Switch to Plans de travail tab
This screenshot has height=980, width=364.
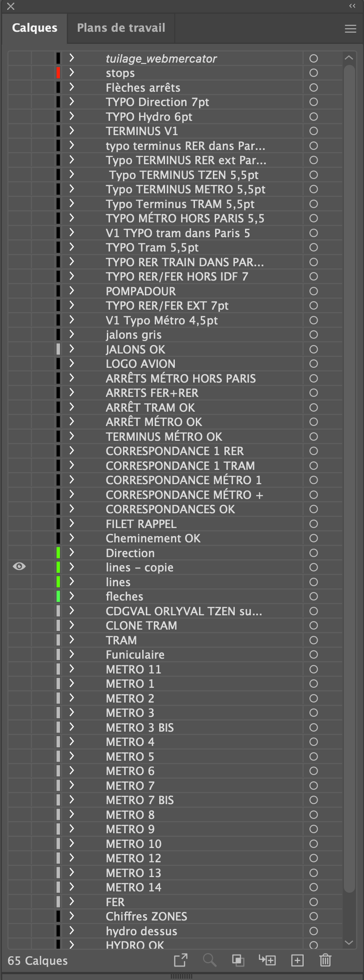(x=121, y=28)
